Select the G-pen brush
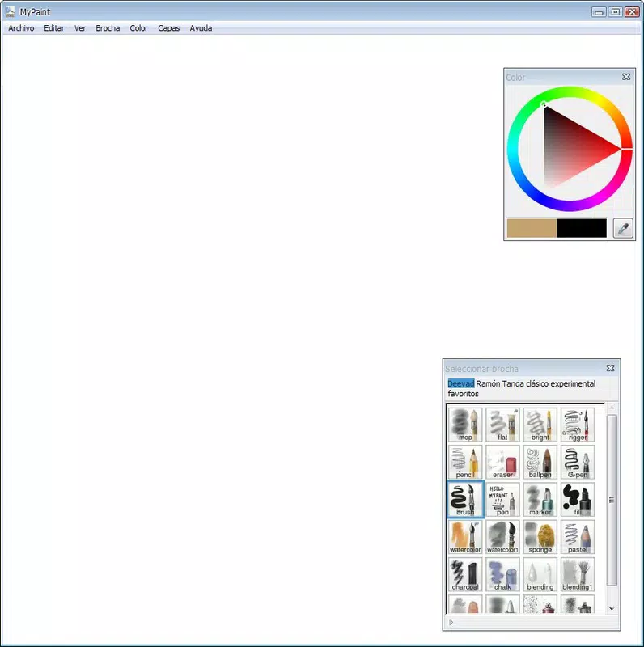The height and width of the screenshot is (647, 644). tap(578, 462)
